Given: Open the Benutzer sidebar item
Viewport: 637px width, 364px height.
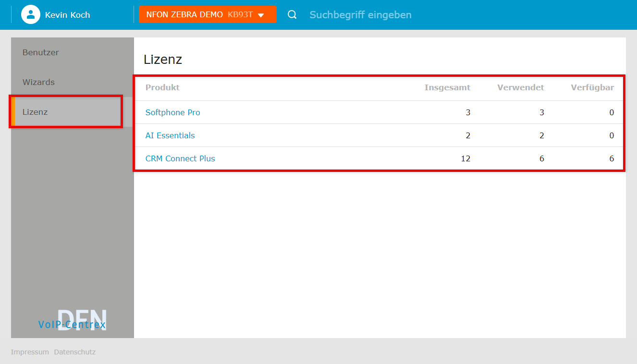Looking at the screenshot, I should pos(41,52).
